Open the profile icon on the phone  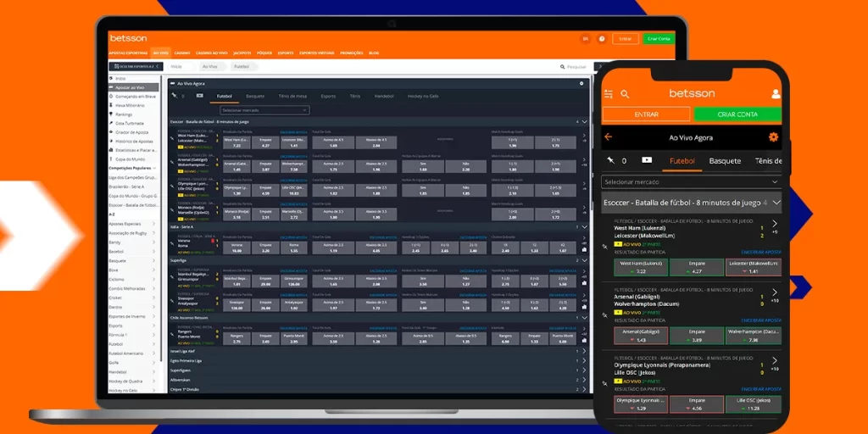point(776,94)
